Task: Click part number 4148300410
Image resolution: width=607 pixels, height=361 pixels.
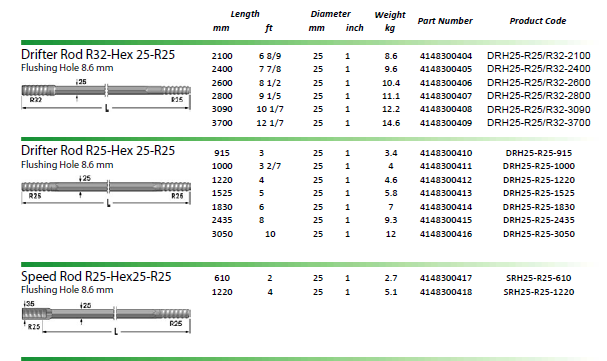Action: tap(446, 153)
